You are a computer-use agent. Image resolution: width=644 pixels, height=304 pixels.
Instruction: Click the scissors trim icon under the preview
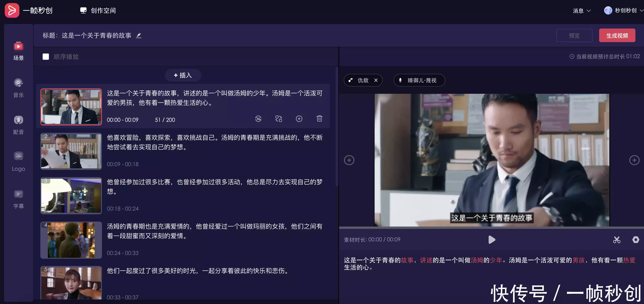tap(617, 240)
